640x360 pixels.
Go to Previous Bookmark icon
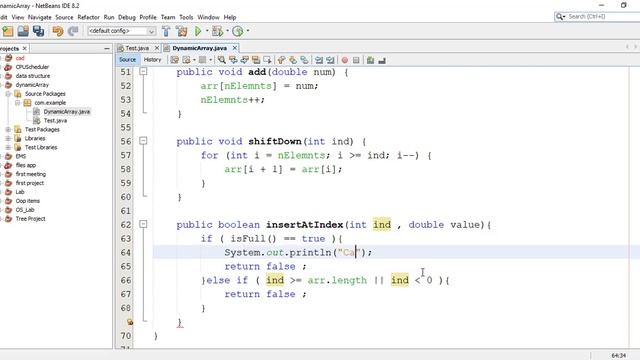point(282,60)
